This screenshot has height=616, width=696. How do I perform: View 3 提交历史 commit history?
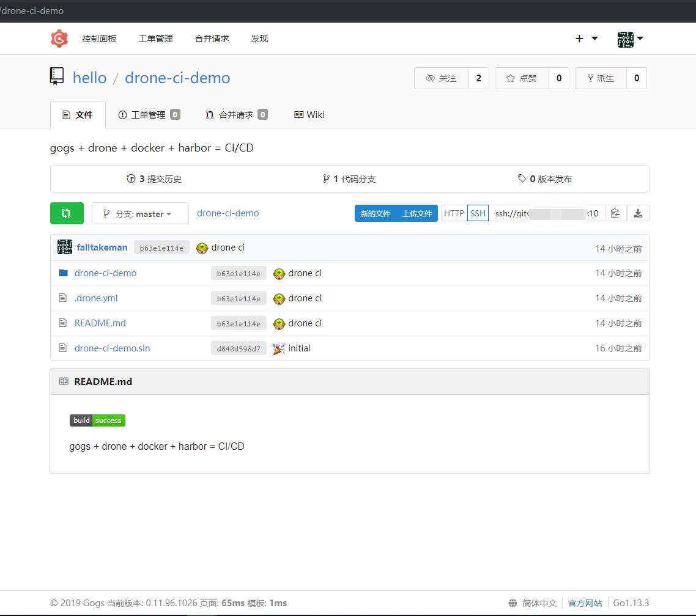pos(154,178)
